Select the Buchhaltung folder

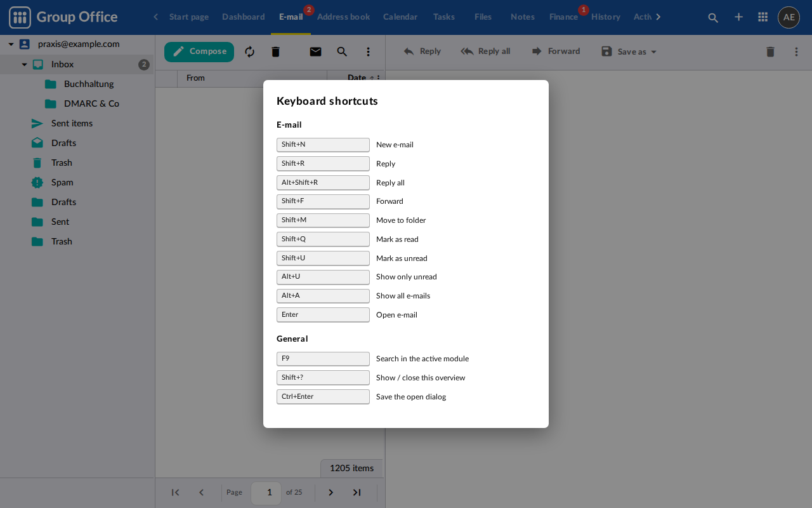coord(89,84)
